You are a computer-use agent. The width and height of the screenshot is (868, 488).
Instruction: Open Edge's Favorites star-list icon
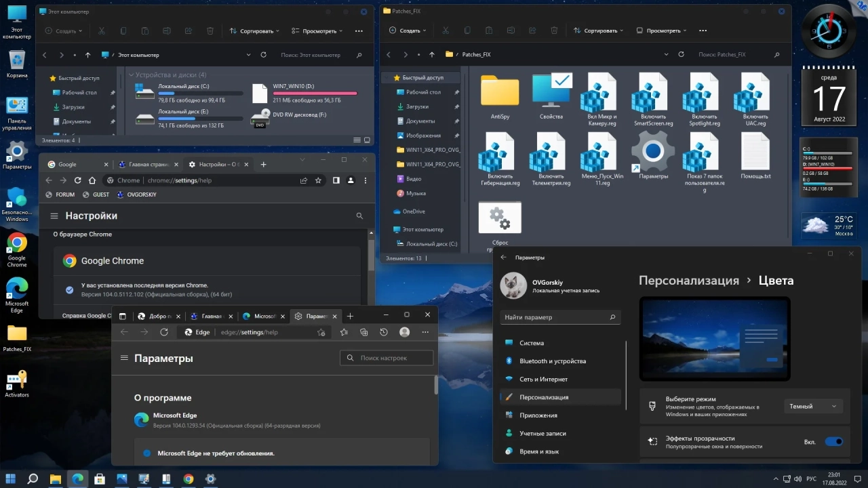(x=344, y=332)
